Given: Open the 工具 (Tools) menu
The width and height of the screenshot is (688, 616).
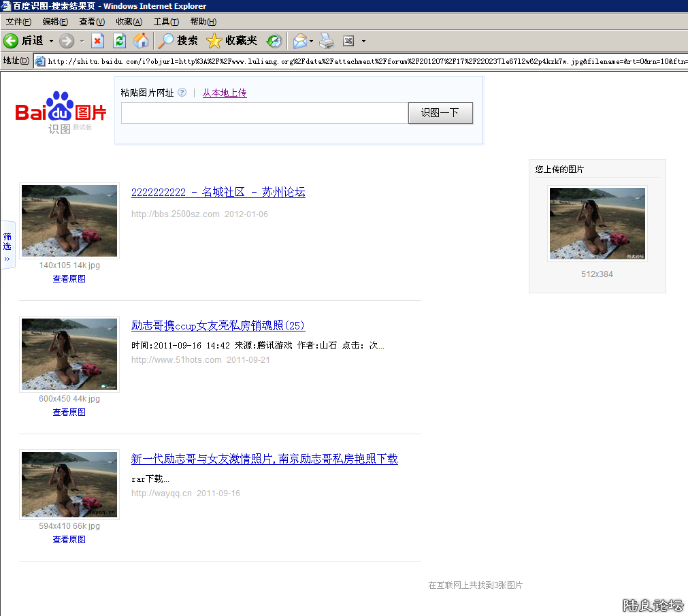Looking at the screenshot, I should [165, 21].
